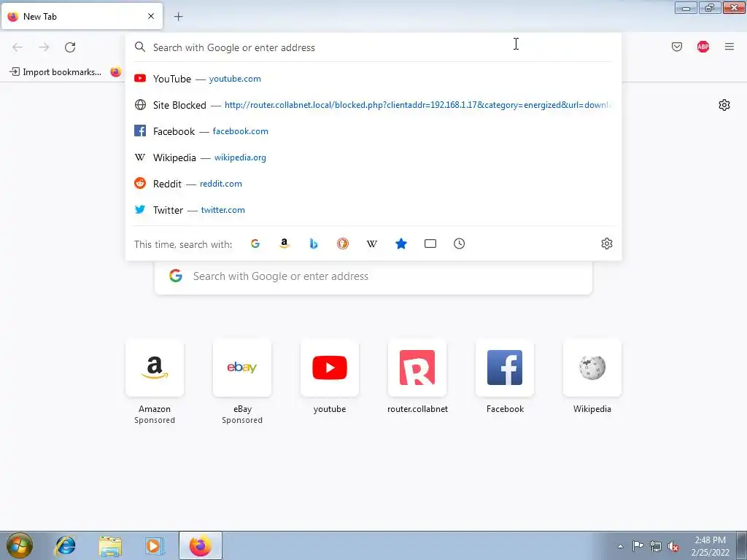Open the muted volume tray icon
Screen dimensions: 747x560
[x=673, y=546]
